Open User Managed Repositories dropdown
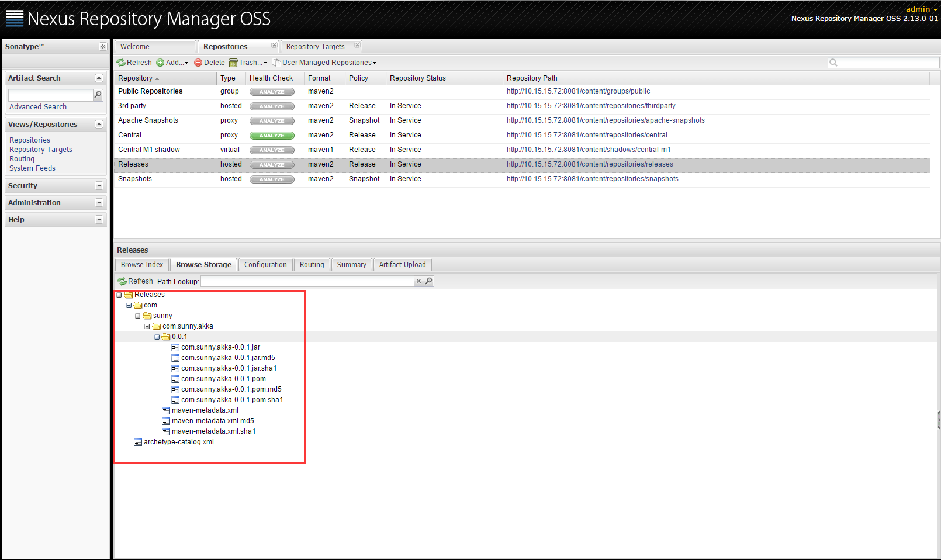The height and width of the screenshot is (560, 941). (324, 63)
